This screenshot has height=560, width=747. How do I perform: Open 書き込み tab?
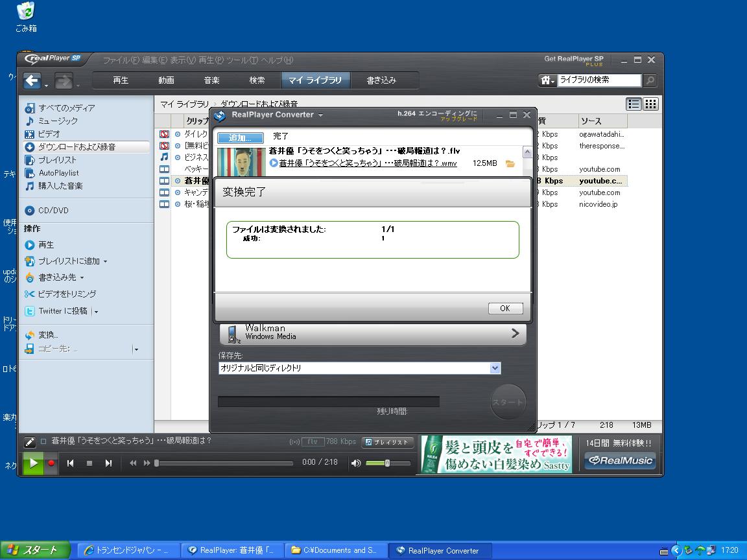381,80
